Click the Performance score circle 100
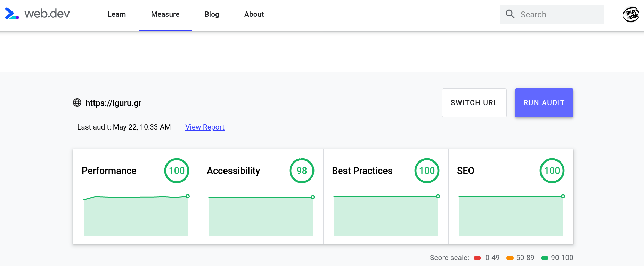This screenshot has width=644, height=266. [177, 171]
